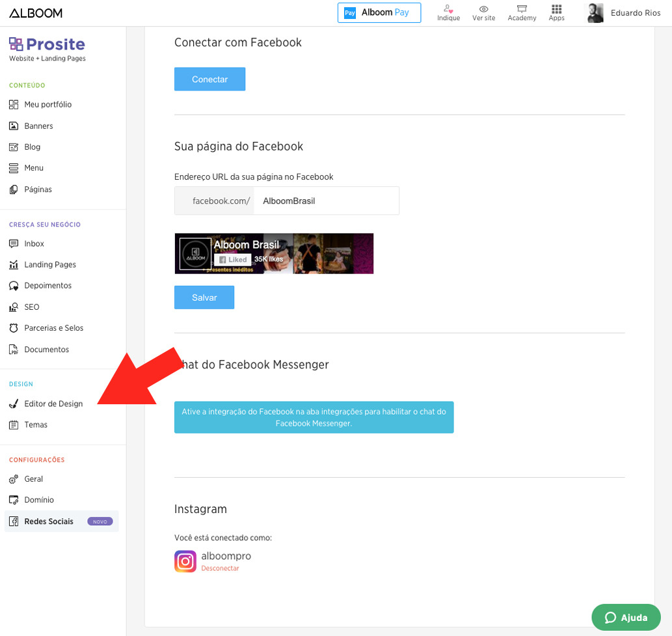Click the Instagram logo icon
Viewport: 672px width, 636px height.
(185, 561)
